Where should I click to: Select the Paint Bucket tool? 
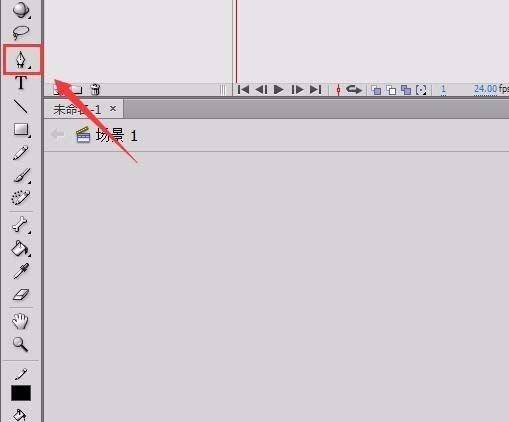pyautogui.click(x=21, y=248)
